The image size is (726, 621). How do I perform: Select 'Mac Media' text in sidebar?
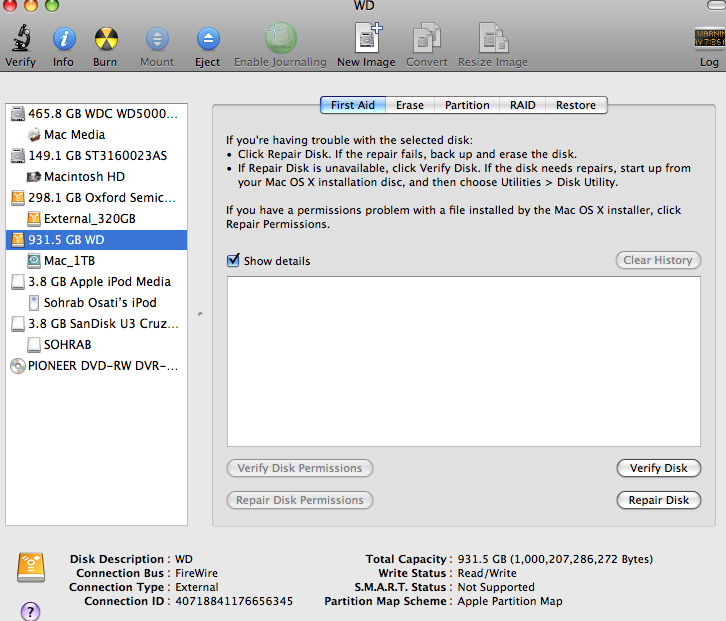point(75,135)
